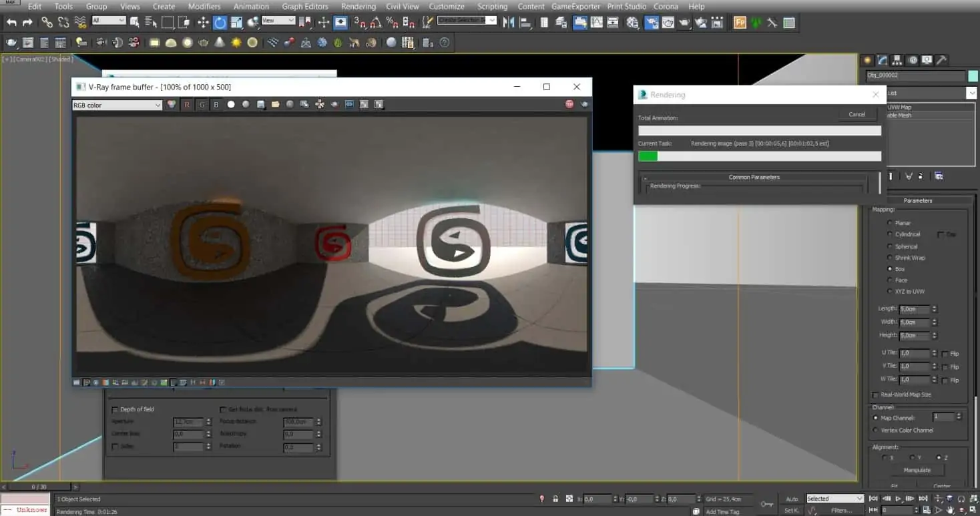Click the object color swatch beside name
The width and height of the screenshot is (980, 516).
pos(973,75)
